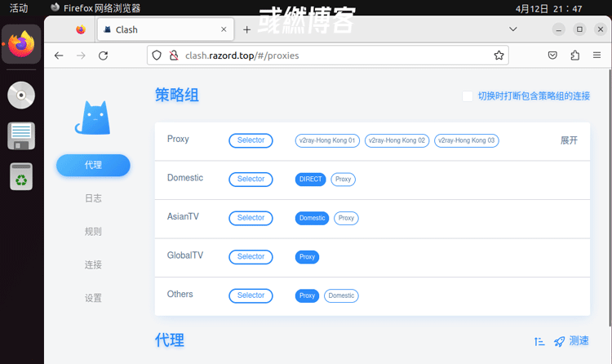The image size is (612, 364).
Task: Reload the page with the refresh icon
Action: click(x=104, y=55)
